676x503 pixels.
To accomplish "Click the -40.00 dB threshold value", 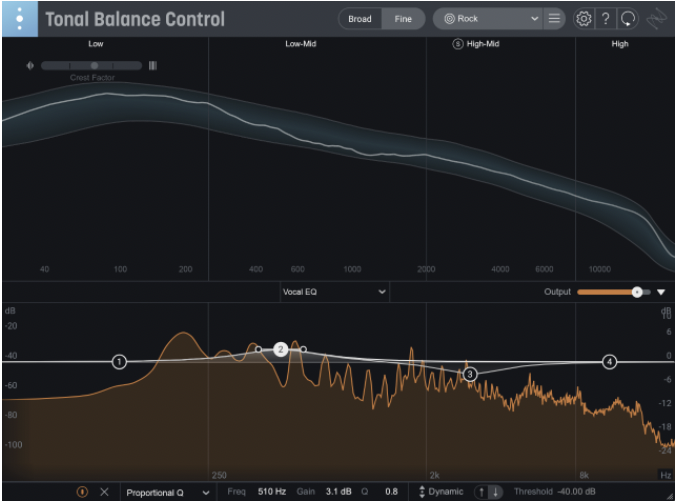I will point(576,492).
